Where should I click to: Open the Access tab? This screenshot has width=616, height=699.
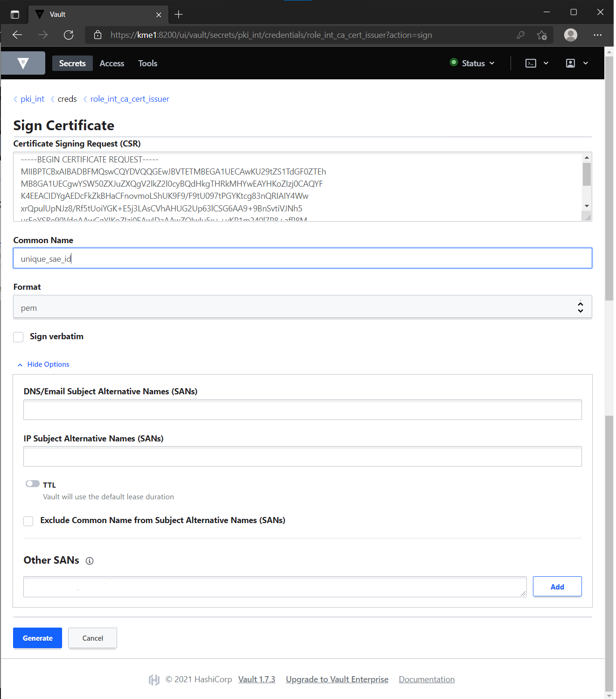[112, 63]
